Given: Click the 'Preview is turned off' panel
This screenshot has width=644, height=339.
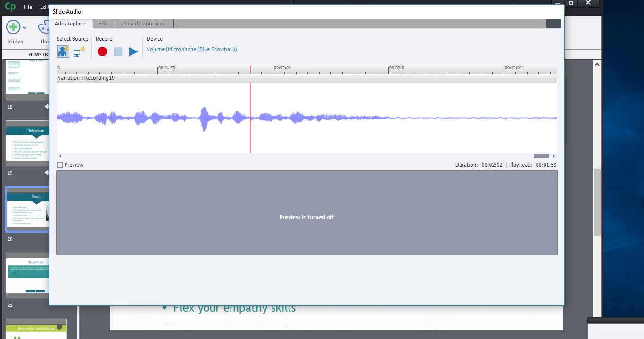Looking at the screenshot, I should click(x=307, y=213).
